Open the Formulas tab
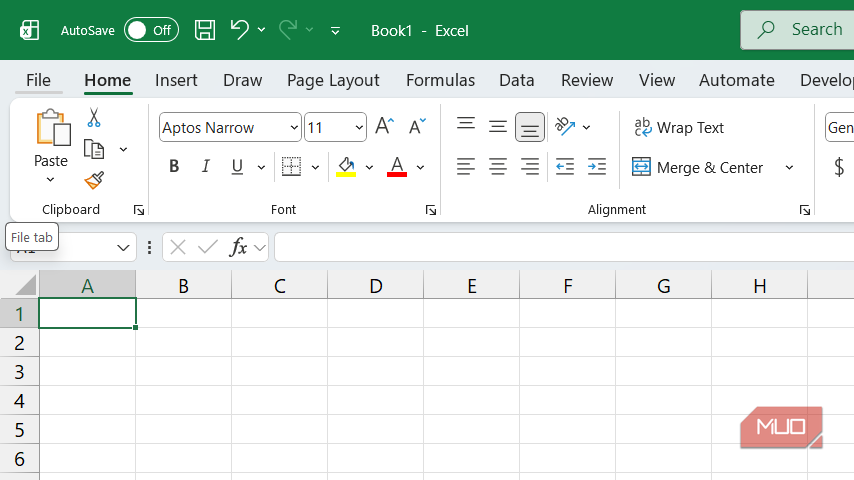The height and width of the screenshot is (480, 854). click(x=440, y=80)
